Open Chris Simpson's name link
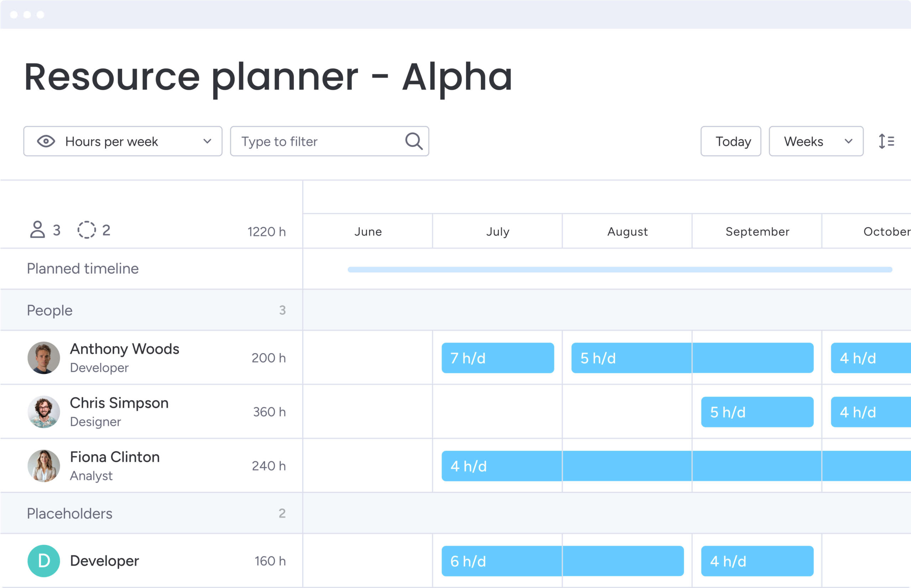The height and width of the screenshot is (588, 911). click(119, 403)
